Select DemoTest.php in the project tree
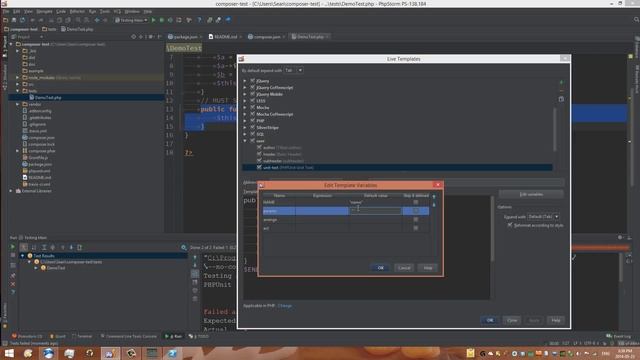Screen dimensions: 640x360 [x=48, y=98]
